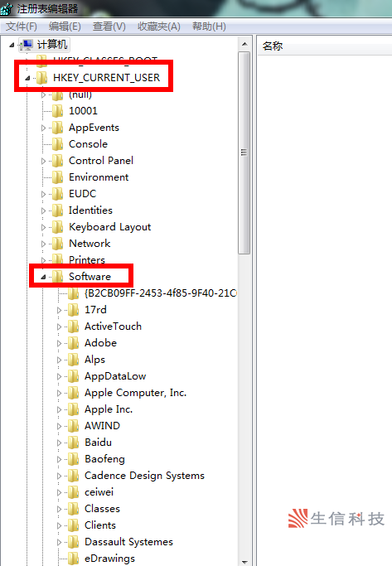This screenshot has width=392, height=566.
Task: Click the Baidu key folder icon
Action: coord(73,443)
